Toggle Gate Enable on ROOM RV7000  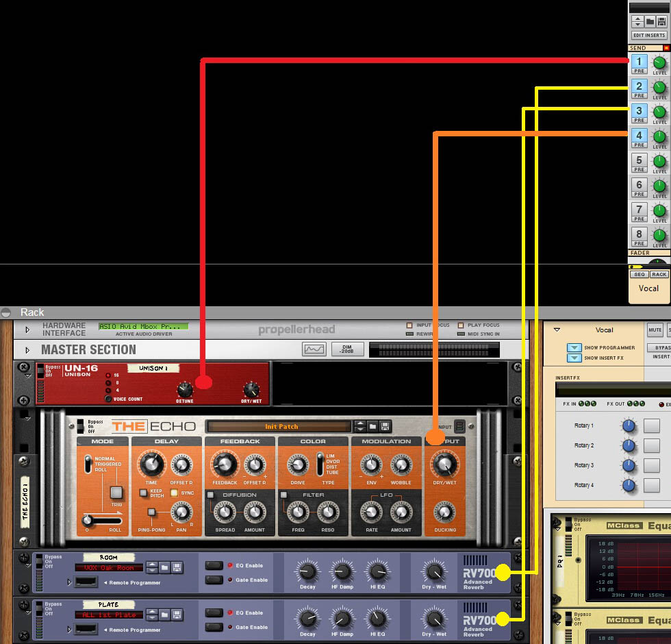click(214, 580)
